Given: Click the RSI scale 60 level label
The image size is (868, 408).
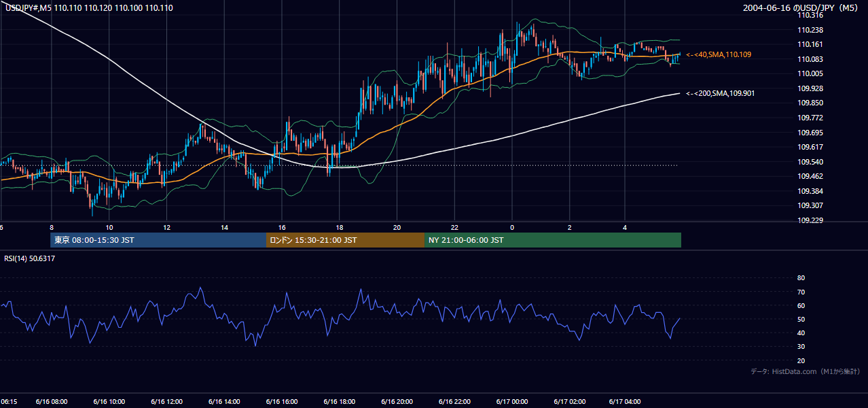Looking at the screenshot, I should click(801, 305).
